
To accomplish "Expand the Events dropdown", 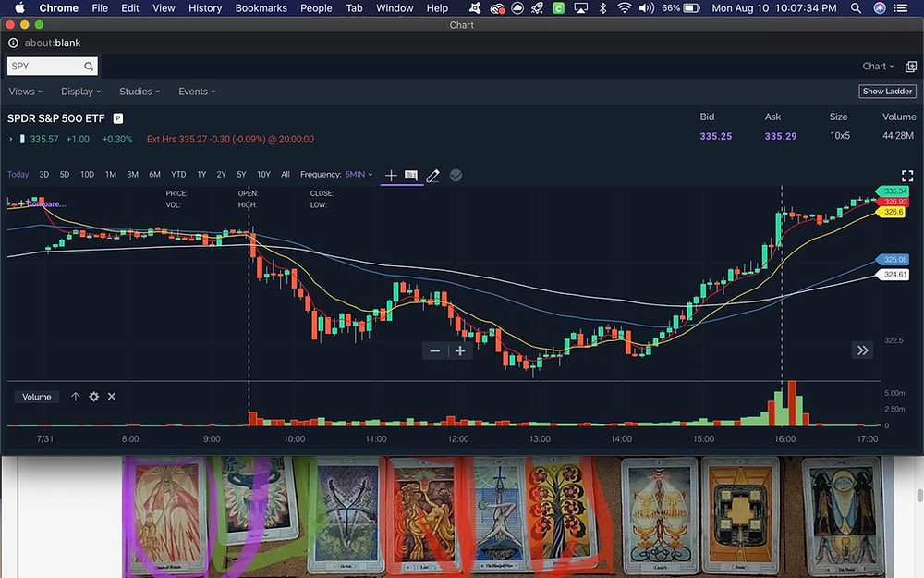I will pyautogui.click(x=197, y=92).
